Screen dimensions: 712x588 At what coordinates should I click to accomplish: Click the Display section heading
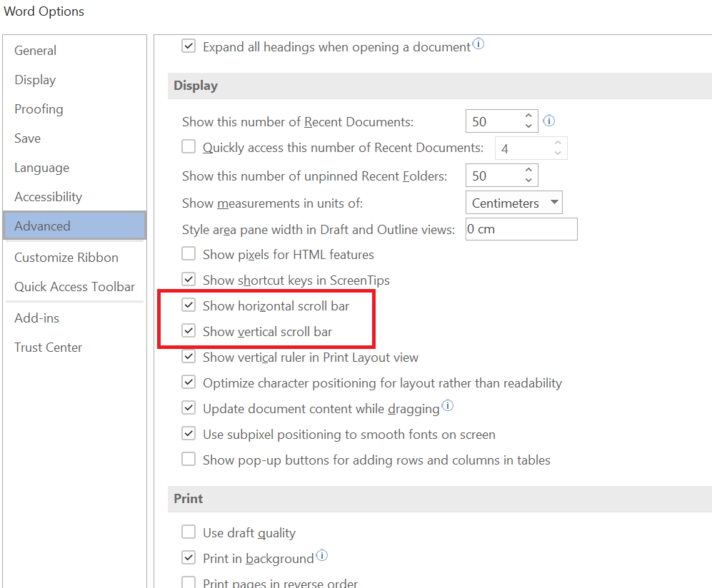(196, 86)
